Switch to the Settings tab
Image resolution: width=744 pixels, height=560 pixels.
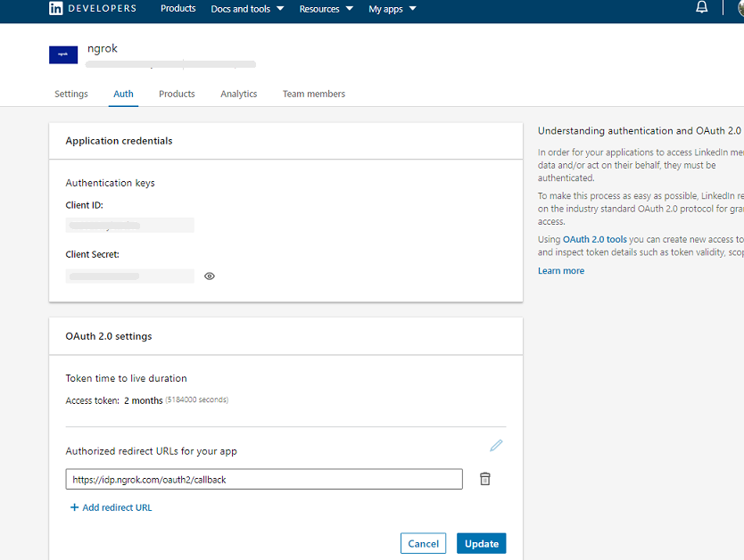[x=71, y=94]
